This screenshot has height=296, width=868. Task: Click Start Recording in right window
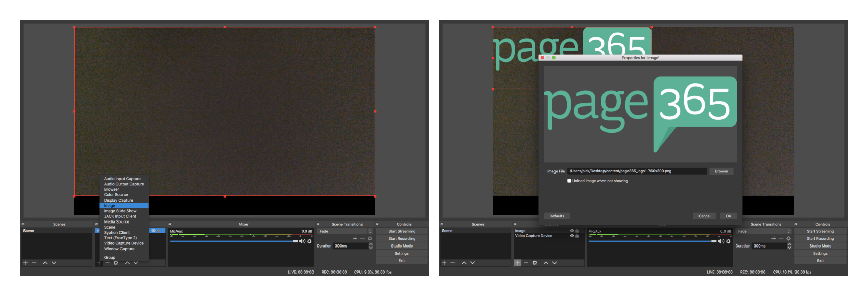[821, 238]
